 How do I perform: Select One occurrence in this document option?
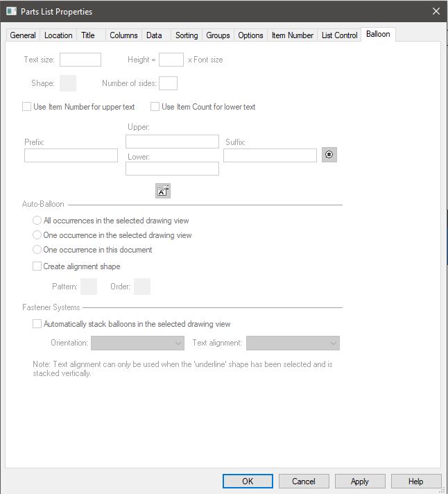coord(37,250)
